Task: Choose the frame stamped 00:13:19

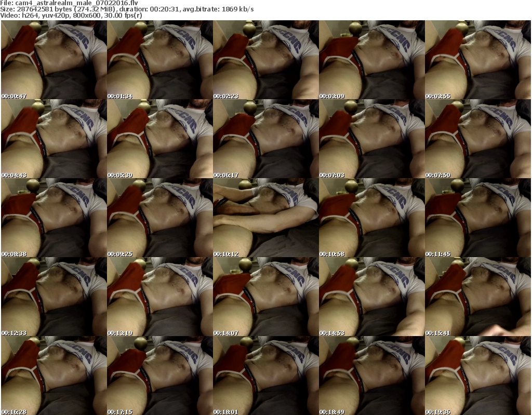Action: pyautogui.click(x=160, y=297)
